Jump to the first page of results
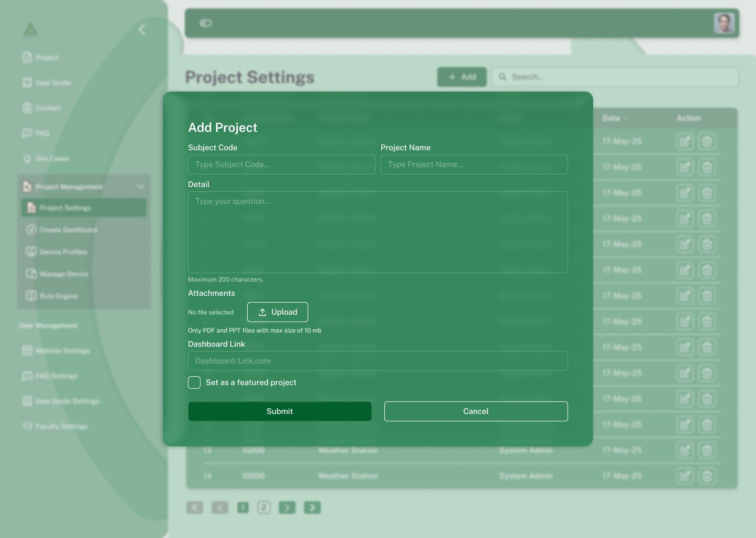The height and width of the screenshot is (538, 756). tap(195, 508)
